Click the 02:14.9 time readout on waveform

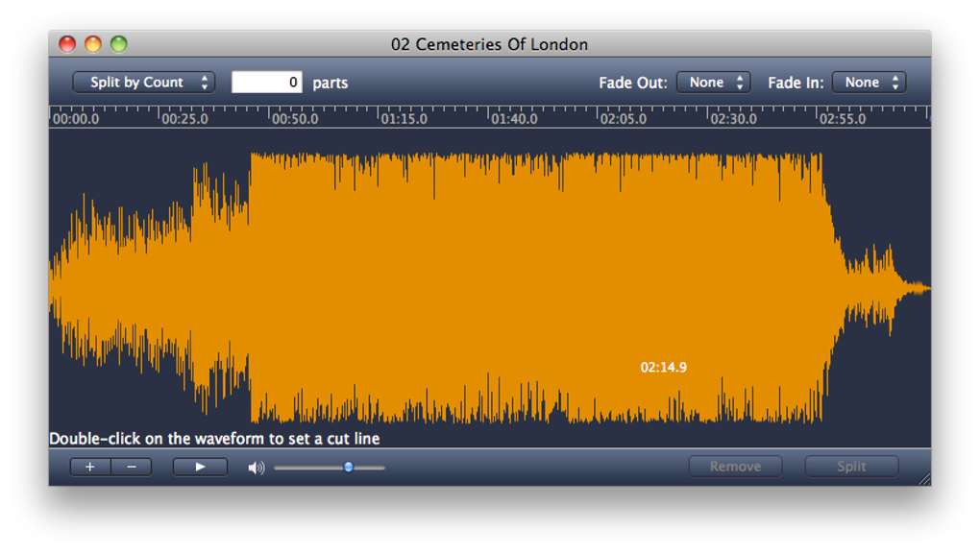coord(663,368)
